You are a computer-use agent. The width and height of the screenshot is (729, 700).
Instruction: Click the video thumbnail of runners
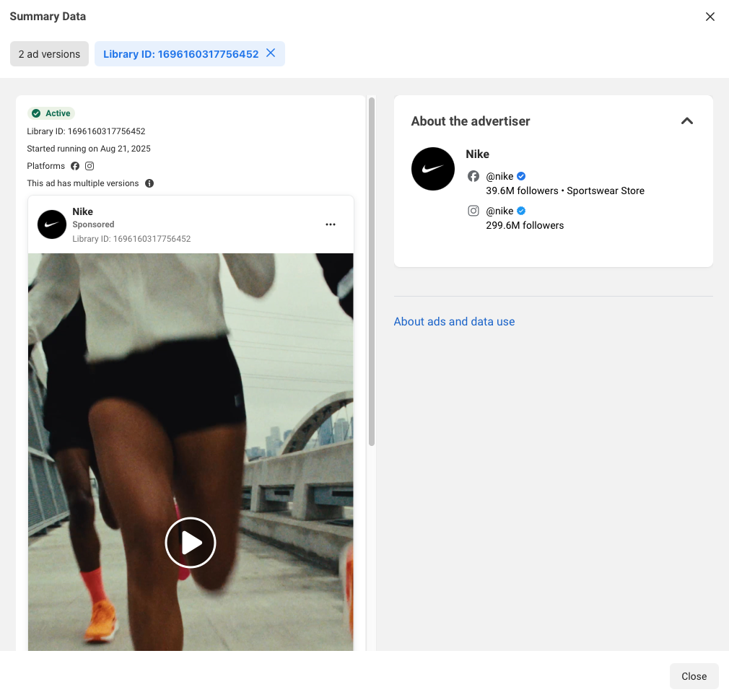click(191, 452)
